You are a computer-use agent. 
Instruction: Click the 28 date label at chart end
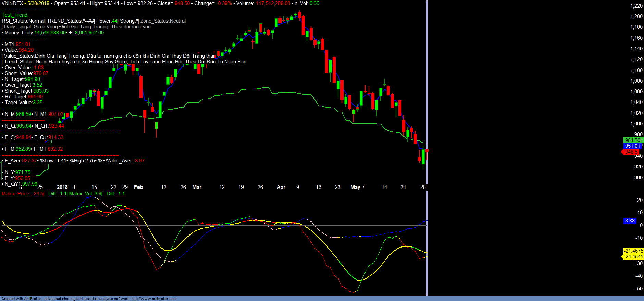[x=423, y=187]
